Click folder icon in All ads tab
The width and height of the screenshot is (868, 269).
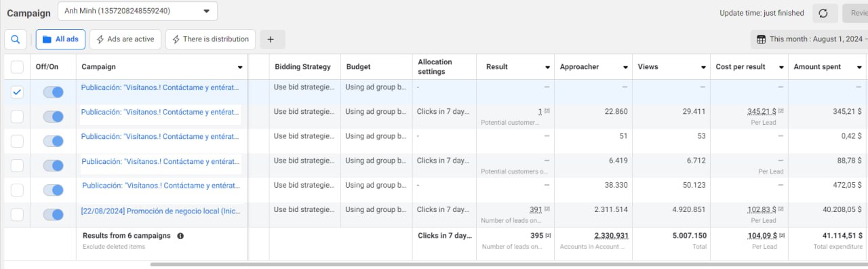click(47, 39)
